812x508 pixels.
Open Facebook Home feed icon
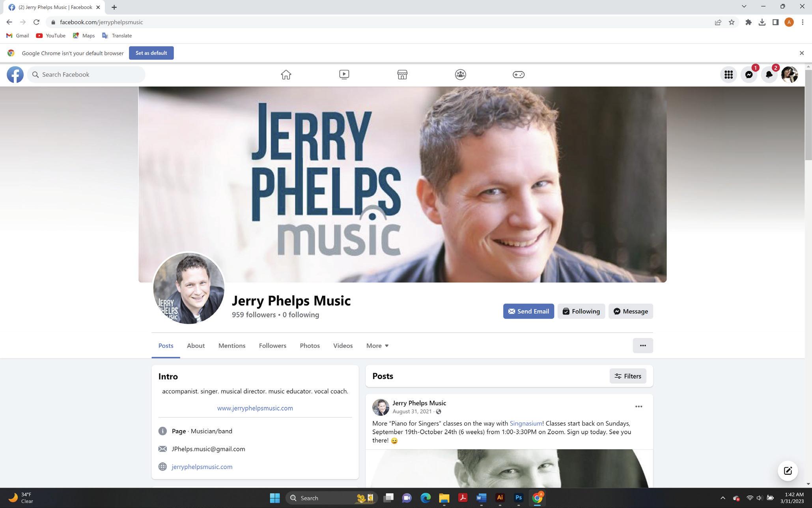pyautogui.click(x=286, y=75)
